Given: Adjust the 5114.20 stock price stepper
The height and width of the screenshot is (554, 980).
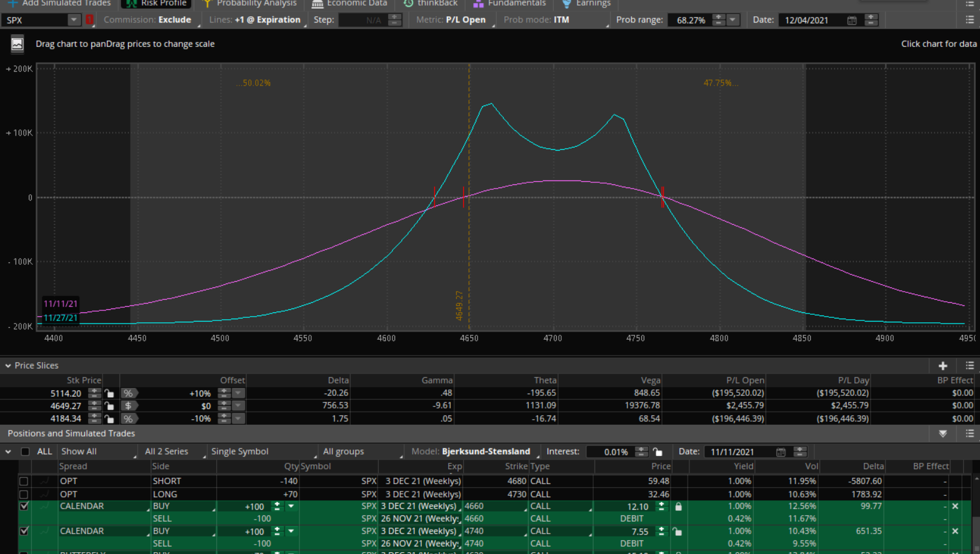Looking at the screenshot, I should [94, 393].
